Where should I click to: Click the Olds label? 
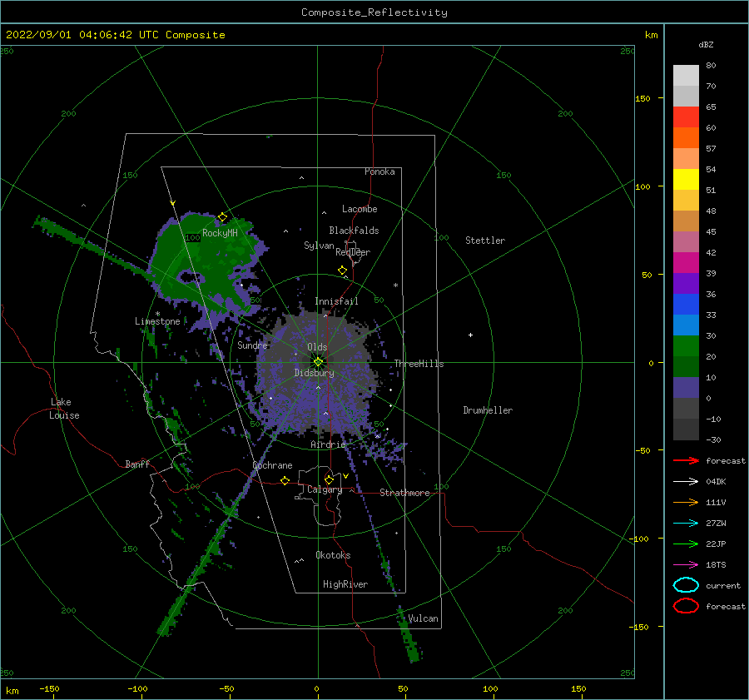[x=317, y=347]
